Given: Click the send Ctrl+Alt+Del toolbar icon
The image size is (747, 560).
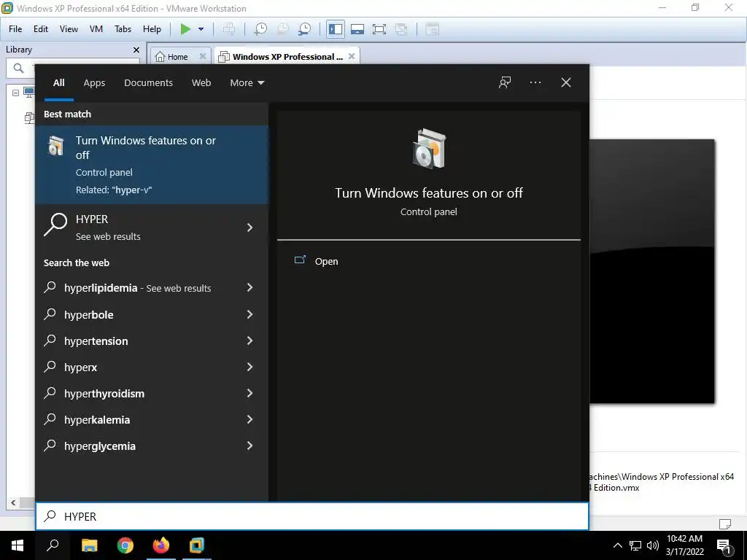Looking at the screenshot, I should point(228,29).
